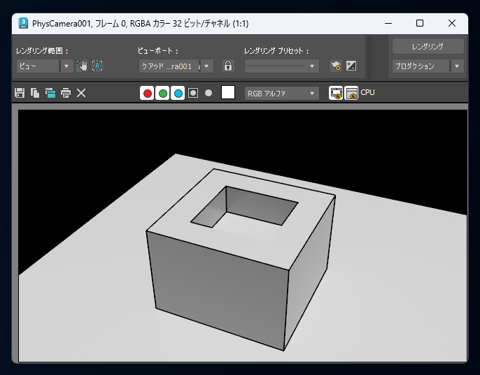Open the プロダクション mode dropdown
The height and width of the screenshot is (375, 480).
pos(428,66)
